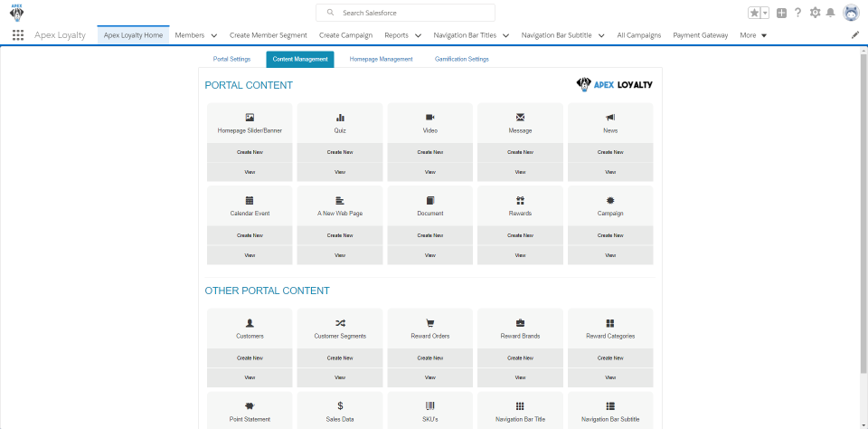Click the Homepage Slider/Banner image icon

[x=250, y=118]
